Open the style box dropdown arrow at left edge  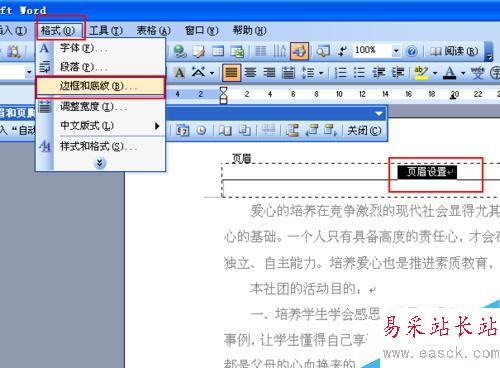pos(29,72)
